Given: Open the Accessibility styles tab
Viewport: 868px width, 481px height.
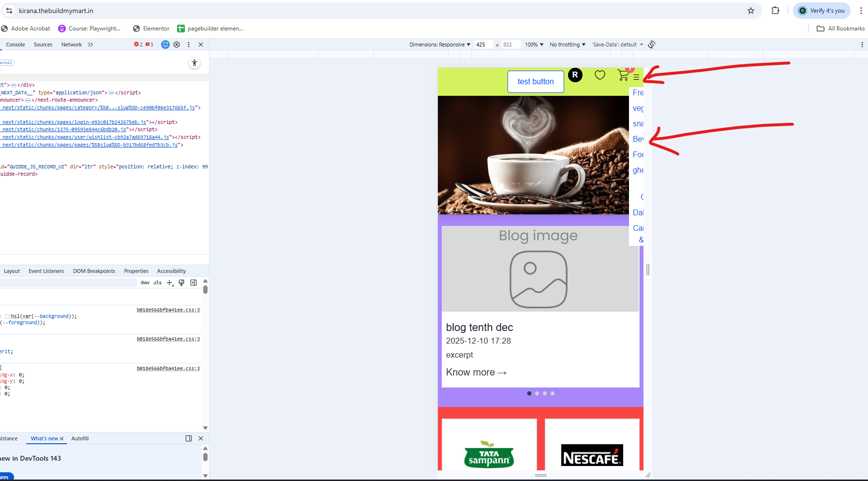Looking at the screenshot, I should pos(171,271).
